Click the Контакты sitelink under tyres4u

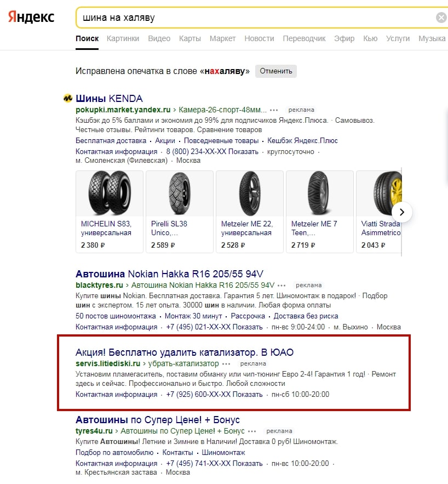pos(177,453)
